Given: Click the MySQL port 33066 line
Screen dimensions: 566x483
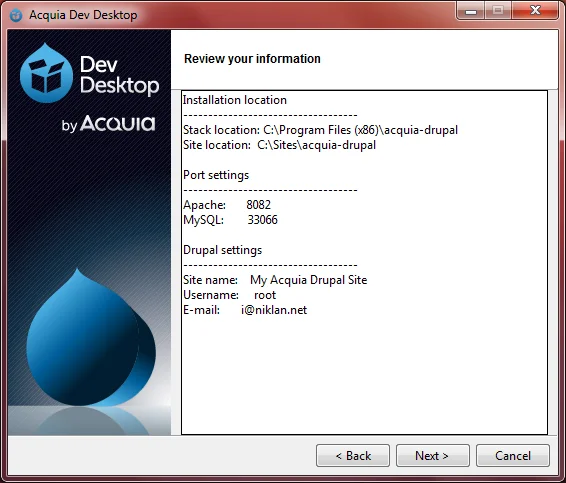Looking at the screenshot, I should [230, 220].
